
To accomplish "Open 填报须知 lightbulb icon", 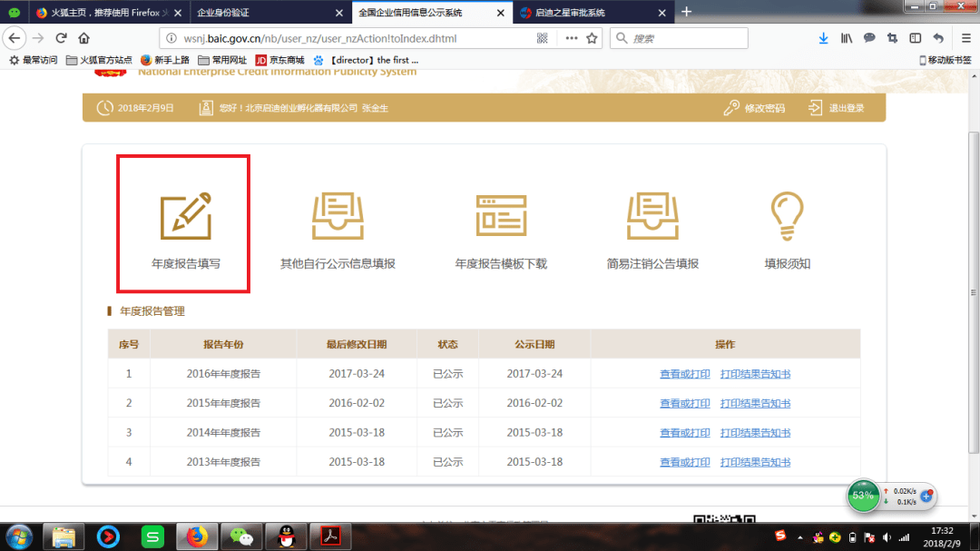I will 788,215.
